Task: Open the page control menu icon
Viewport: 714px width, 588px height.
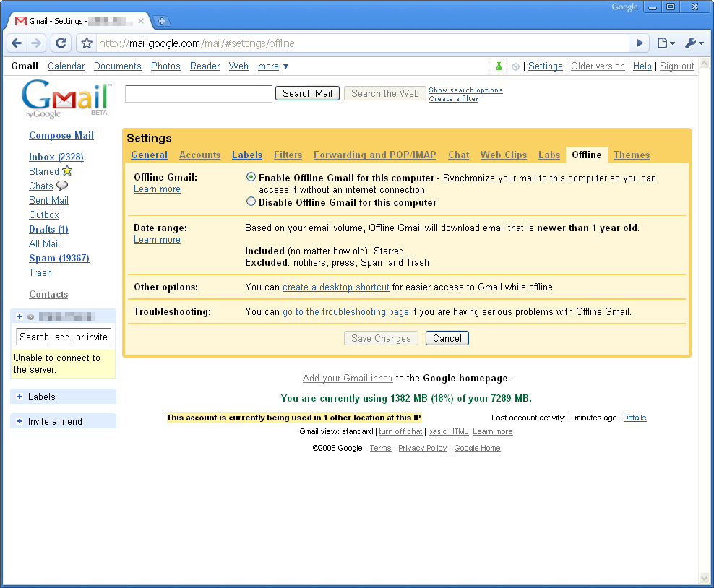Action: coord(666,43)
